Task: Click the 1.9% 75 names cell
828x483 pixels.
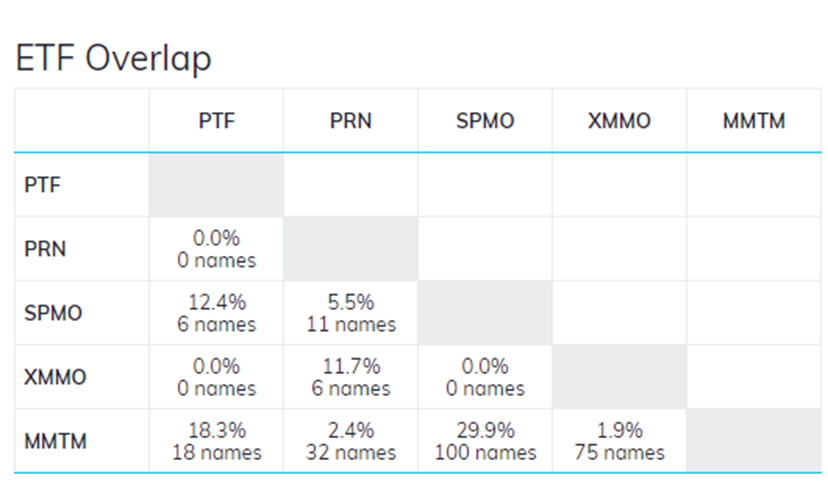Action: 619,441
